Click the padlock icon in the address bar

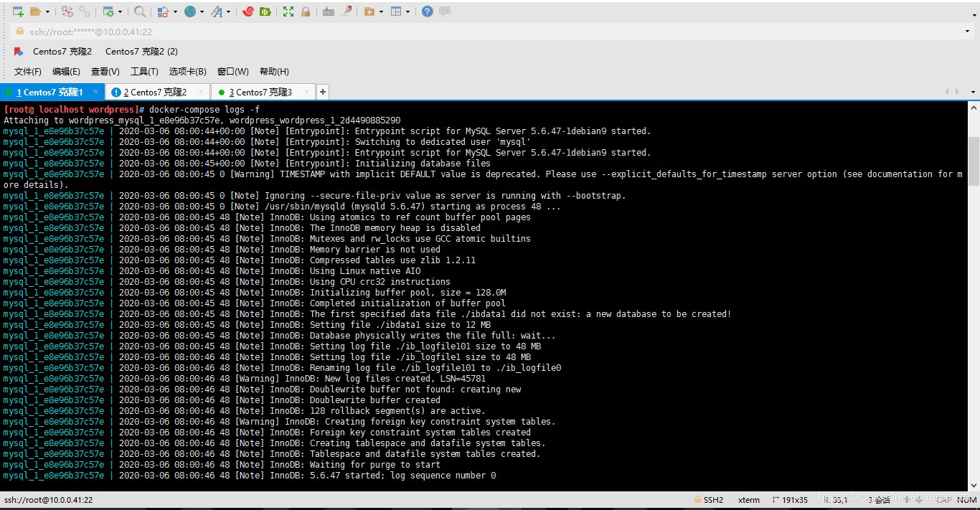pos(19,32)
